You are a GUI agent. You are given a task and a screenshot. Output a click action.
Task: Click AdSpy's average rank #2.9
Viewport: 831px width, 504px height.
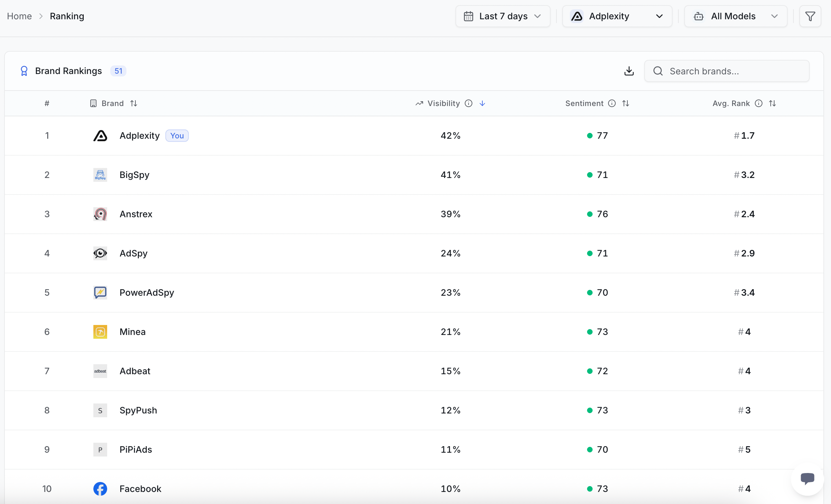click(744, 253)
